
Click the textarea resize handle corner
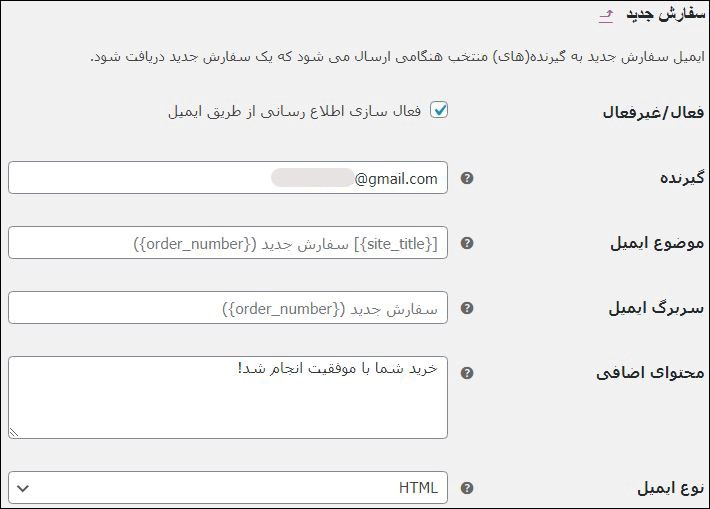(14, 433)
